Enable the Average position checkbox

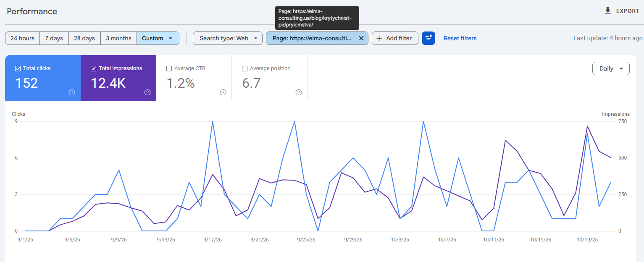tap(244, 68)
